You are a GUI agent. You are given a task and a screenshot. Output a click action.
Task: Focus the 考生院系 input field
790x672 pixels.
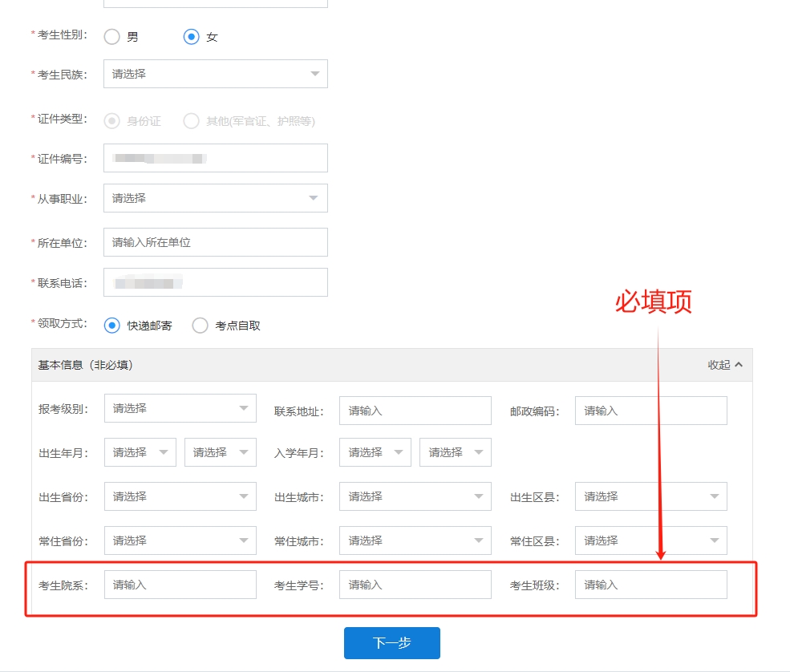[x=180, y=585]
